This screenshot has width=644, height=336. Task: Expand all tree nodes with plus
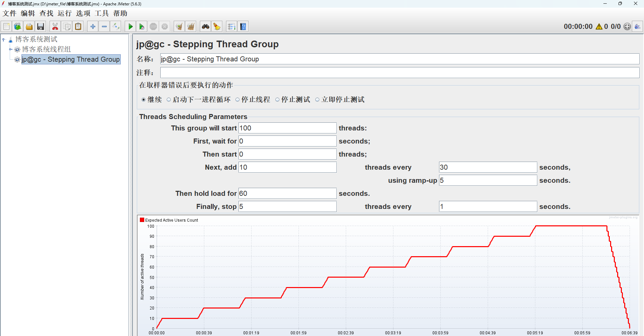click(x=93, y=26)
